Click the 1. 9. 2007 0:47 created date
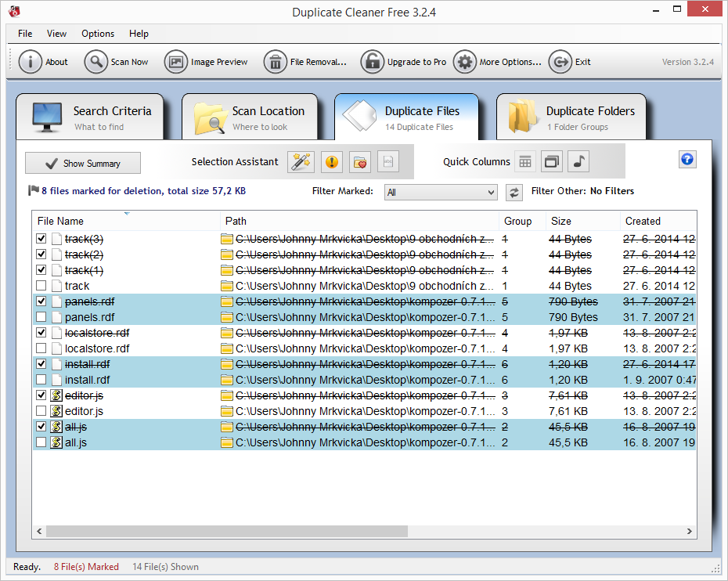 pyautogui.click(x=659, y=380)
